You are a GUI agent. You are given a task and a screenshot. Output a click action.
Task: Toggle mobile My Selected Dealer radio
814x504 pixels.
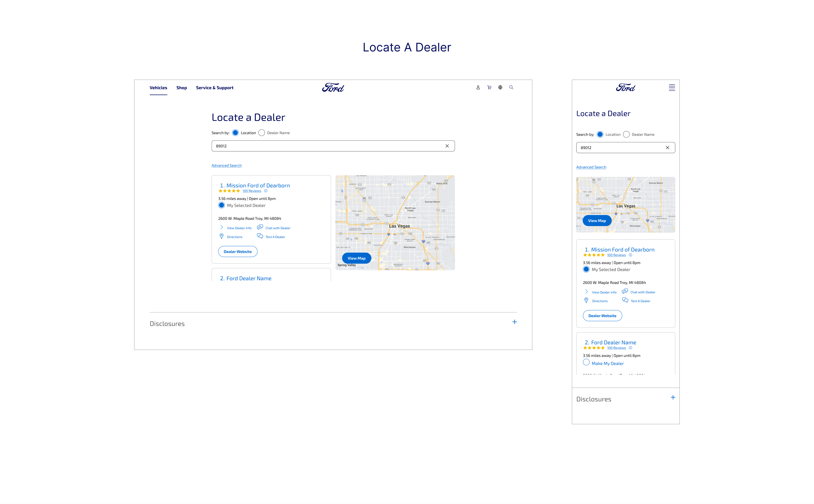(x=586, y=269)
